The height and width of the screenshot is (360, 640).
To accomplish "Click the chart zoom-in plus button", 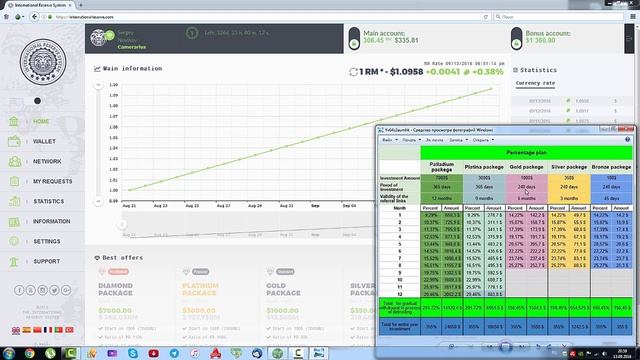I will (98, 85).
